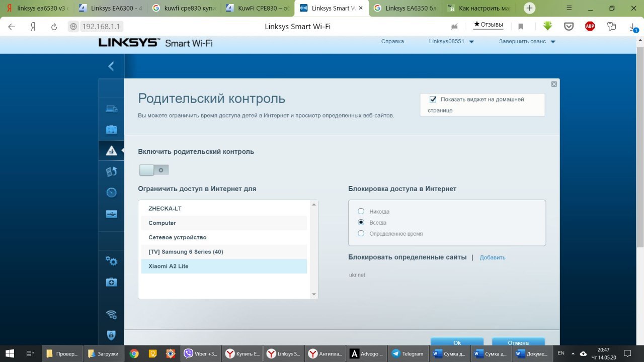Switch to linksys ea6530 v3 tab
The height and width of the screenshot is (362, 644).
[37, 8]
